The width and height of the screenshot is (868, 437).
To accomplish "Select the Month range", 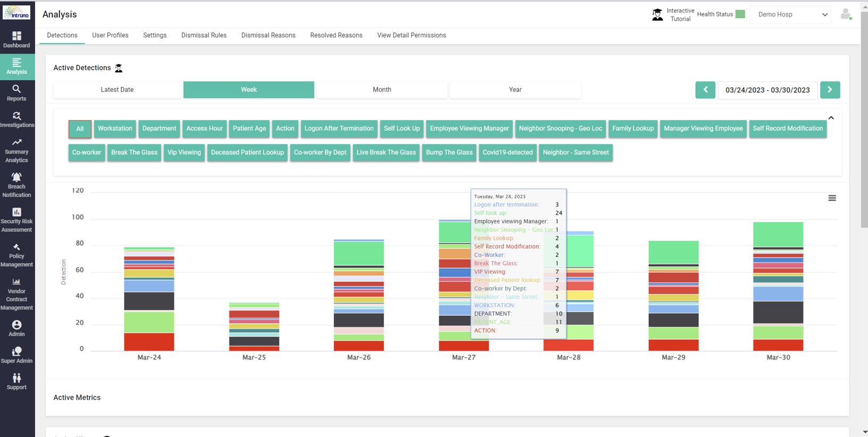I will pos(382,90).
